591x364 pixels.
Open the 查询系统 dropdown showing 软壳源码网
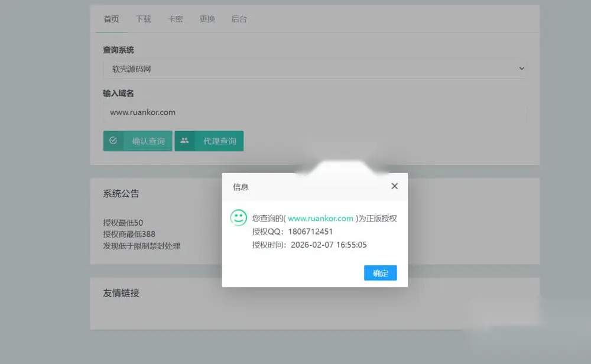coord(315,69)
